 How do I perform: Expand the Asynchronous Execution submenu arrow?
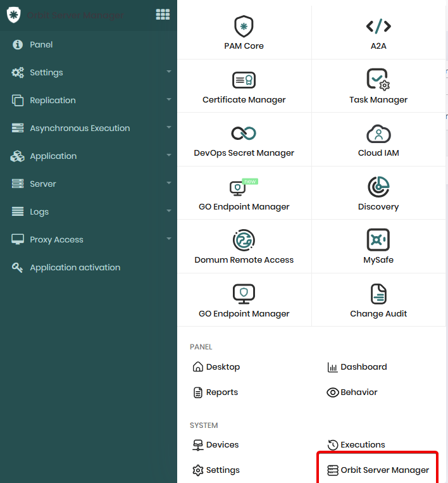pos(169,127)
